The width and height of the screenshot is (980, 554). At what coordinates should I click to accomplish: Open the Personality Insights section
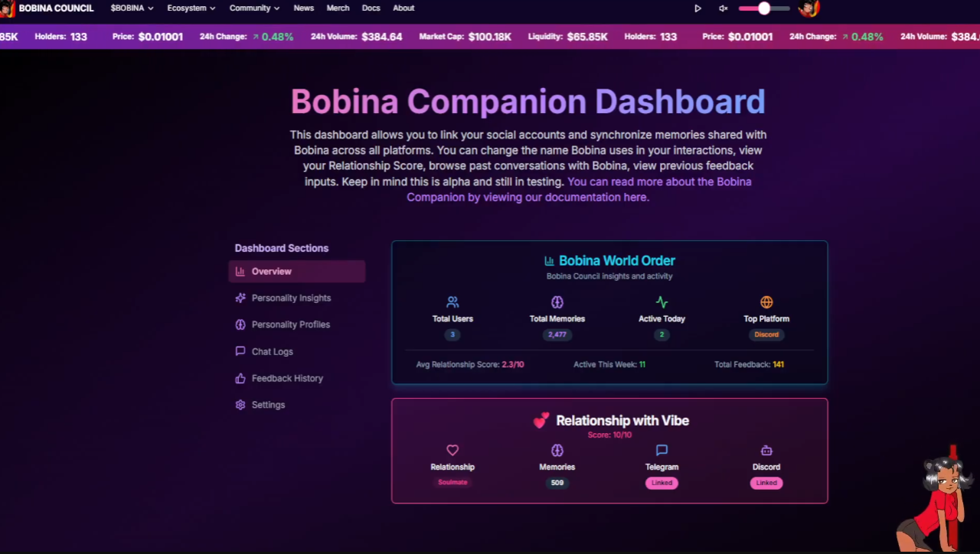tap(291, 298)
